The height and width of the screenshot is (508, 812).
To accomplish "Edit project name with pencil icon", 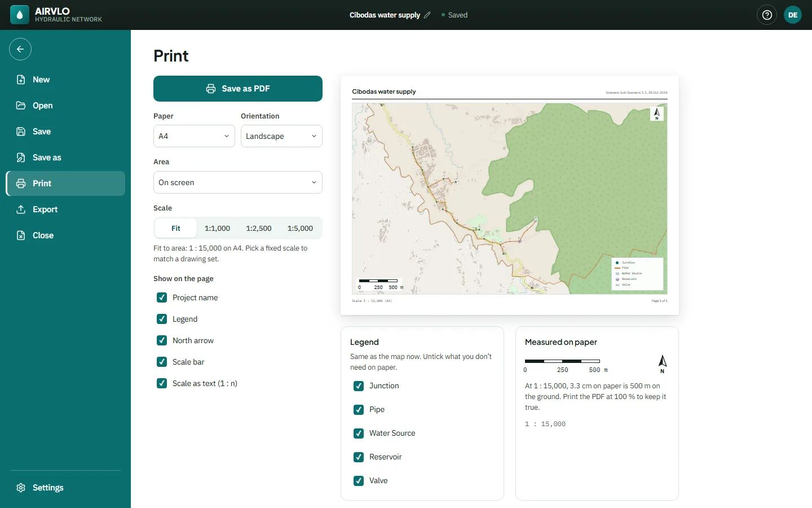I will pyautogui.click(x=427, y=15).
